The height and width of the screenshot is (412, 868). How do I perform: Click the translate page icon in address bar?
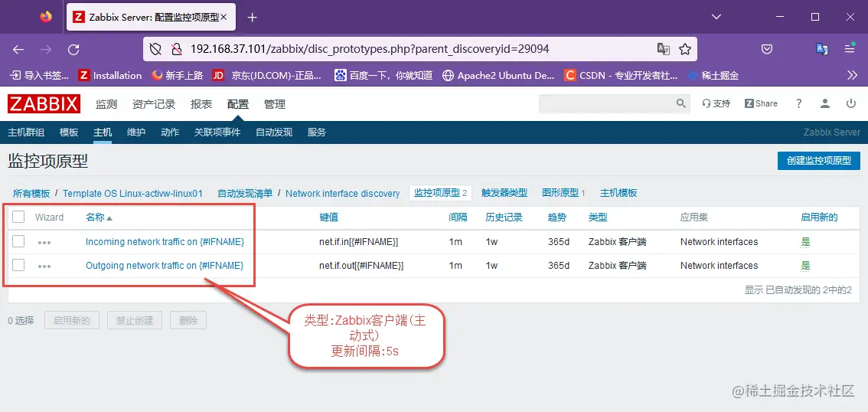pos(663,49)
